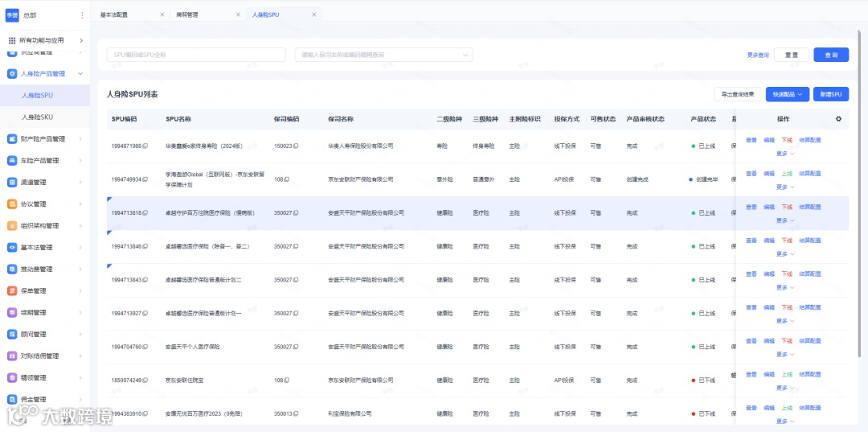Copy SPU code 1994713927 with its copy icon
Screen dimensions: 868x432
coord(145,314)
